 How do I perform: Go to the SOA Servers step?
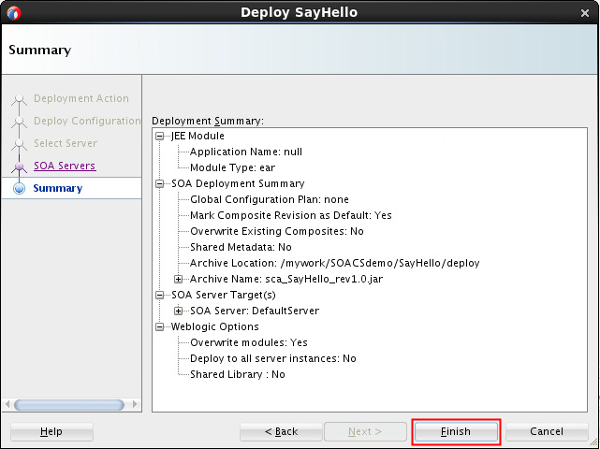tap(64, 166)
